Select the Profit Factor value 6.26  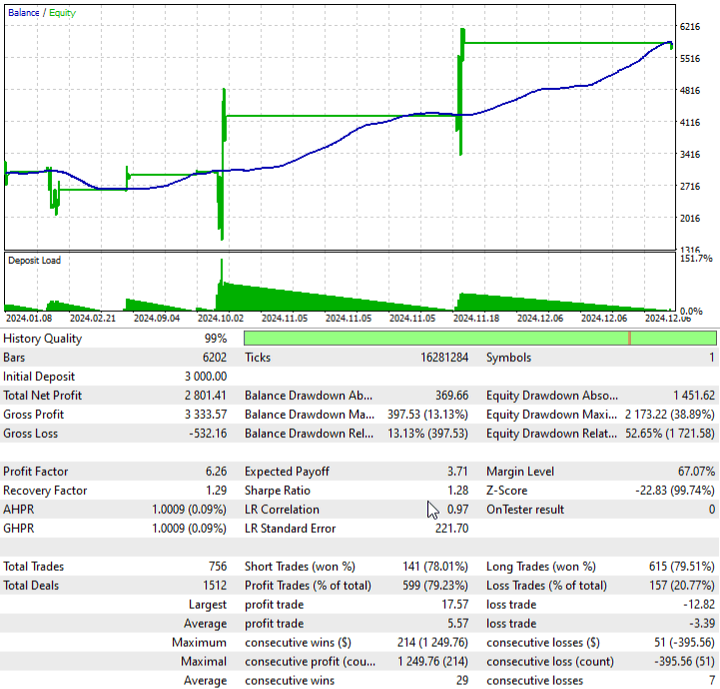216,471
